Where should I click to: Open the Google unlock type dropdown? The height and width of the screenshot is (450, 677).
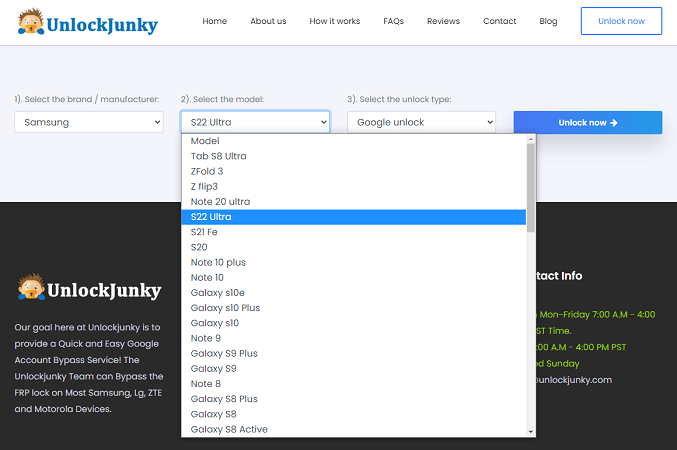coord(421,122)
